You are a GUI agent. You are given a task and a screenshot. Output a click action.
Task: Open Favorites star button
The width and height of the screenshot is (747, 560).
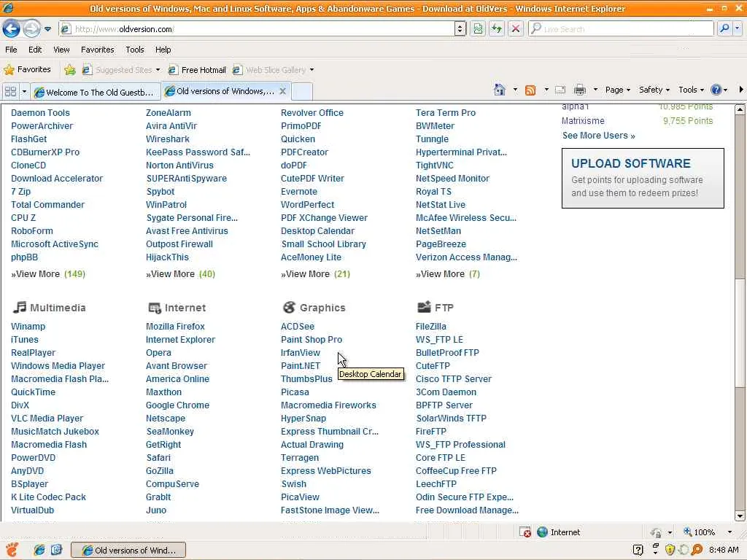tap(27, 69)
